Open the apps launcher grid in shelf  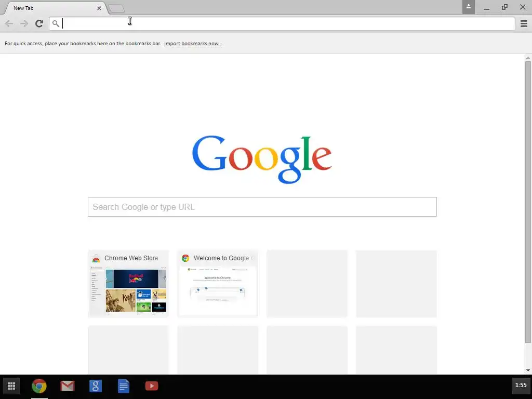pyautogui.click(x=11, y=386)
